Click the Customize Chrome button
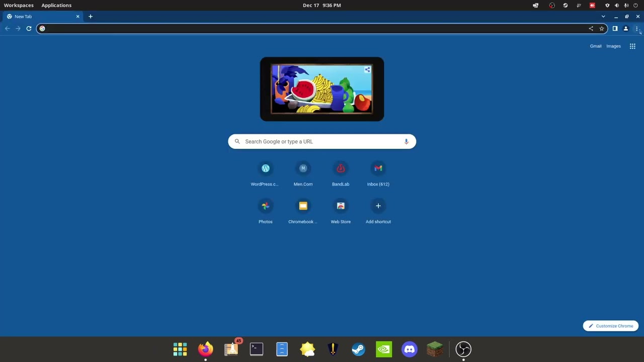The image size is (644, 362). (611, 326)
